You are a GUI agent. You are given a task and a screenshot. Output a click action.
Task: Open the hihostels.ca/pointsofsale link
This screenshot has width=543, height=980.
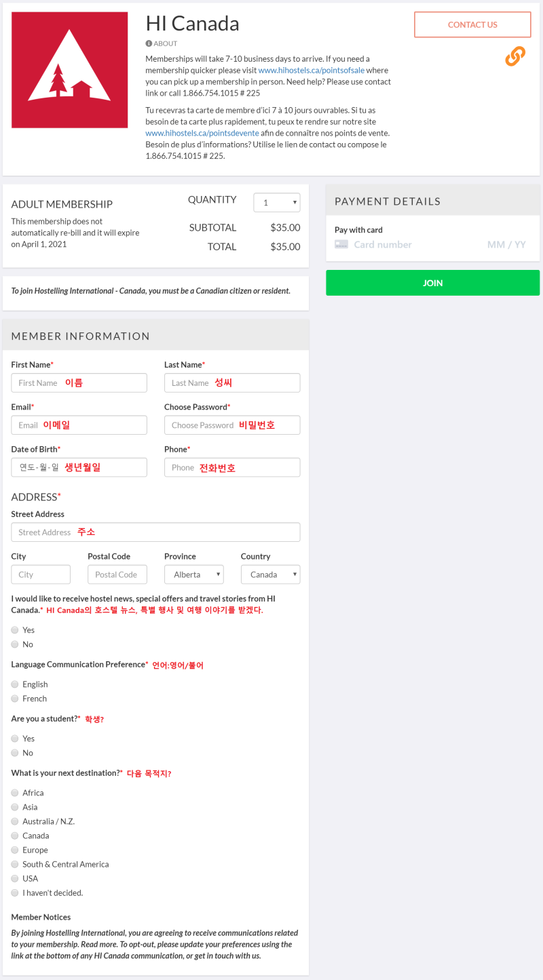click(x=314, y=70)
